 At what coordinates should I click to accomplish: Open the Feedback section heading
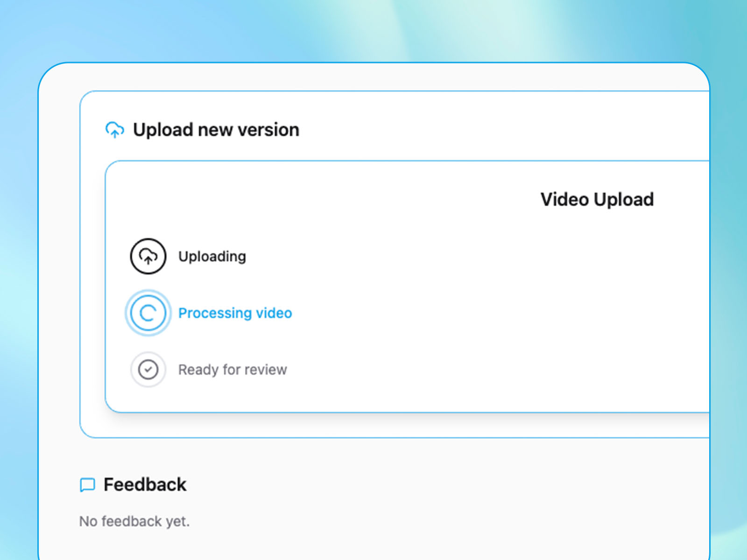pos(145,484)
